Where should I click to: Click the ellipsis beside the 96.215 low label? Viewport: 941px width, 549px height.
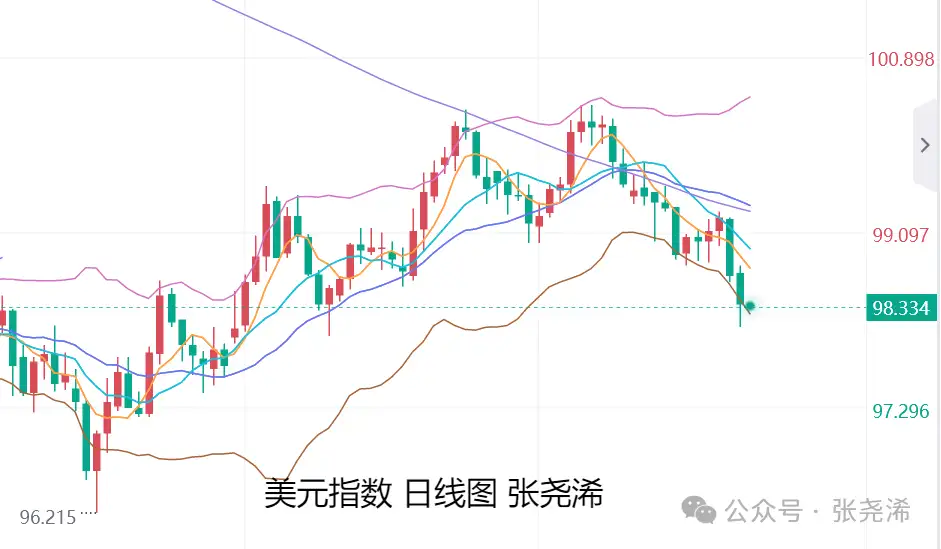(x=88, y=514)
